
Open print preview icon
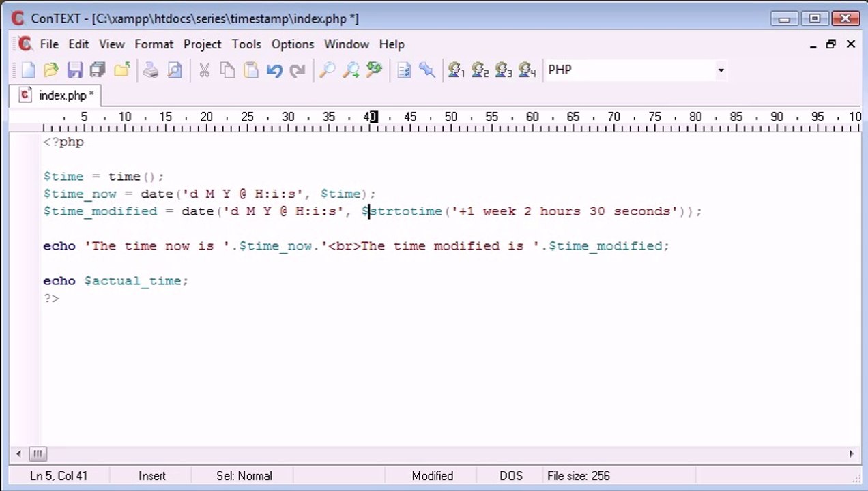click(175, 70)
